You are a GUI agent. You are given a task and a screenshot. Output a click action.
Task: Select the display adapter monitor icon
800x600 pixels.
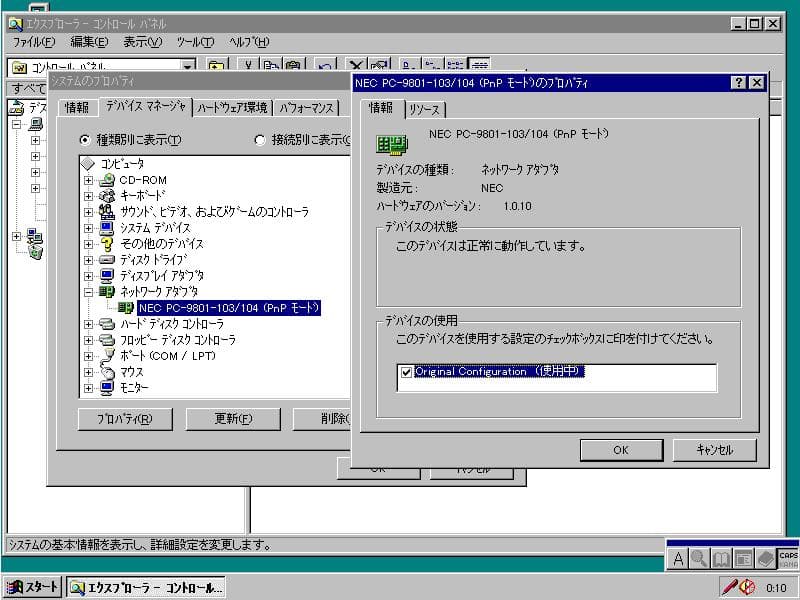(105, 276)
